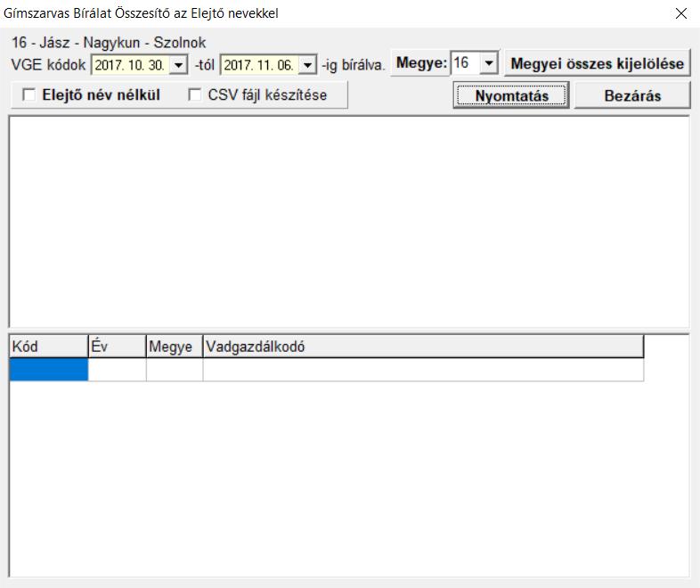
Task: Click the Nyomtatás print button
Action: (x=511, y=95)
